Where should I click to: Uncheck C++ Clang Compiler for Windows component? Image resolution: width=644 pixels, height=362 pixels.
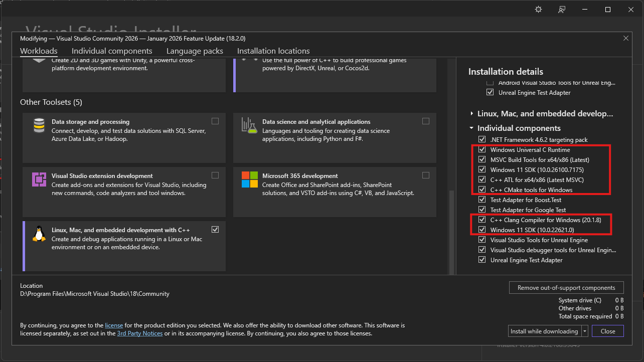point(482,220)
